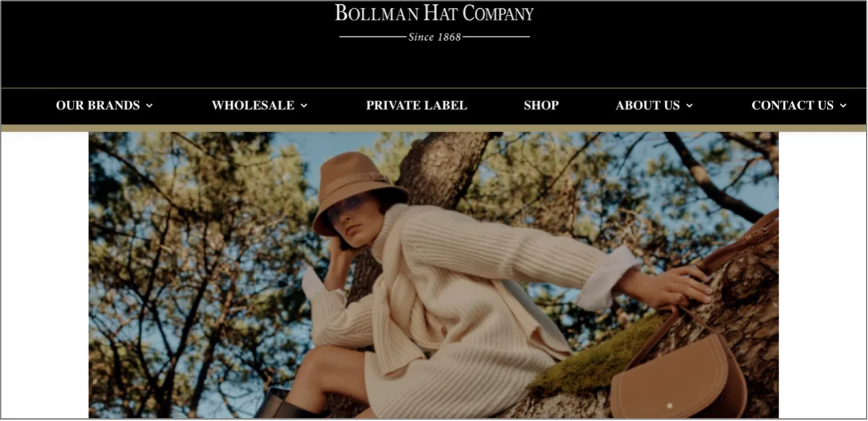Viewport: 868px width, 421px height.
Task: Click the Since 1868 tagline
Action: 435,37
